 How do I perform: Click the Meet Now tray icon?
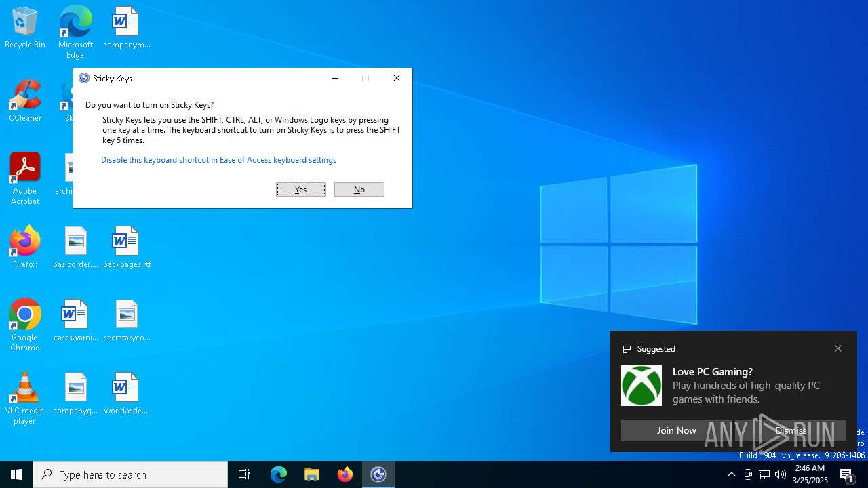point(748,474)
